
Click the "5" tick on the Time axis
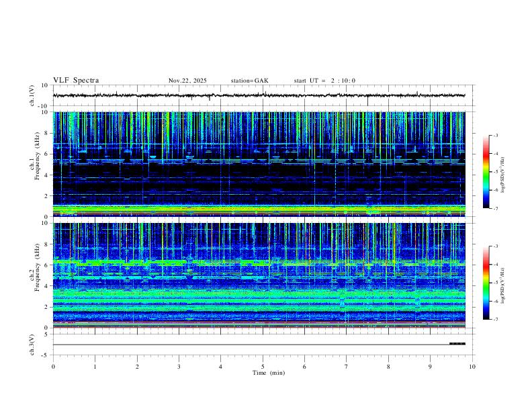(x=263, y=367)
